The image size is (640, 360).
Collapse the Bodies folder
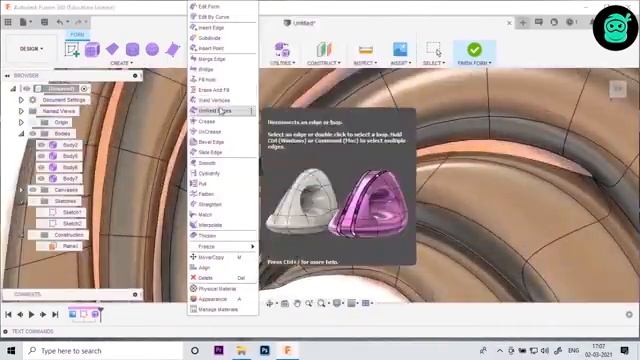(x=21, y=133)
